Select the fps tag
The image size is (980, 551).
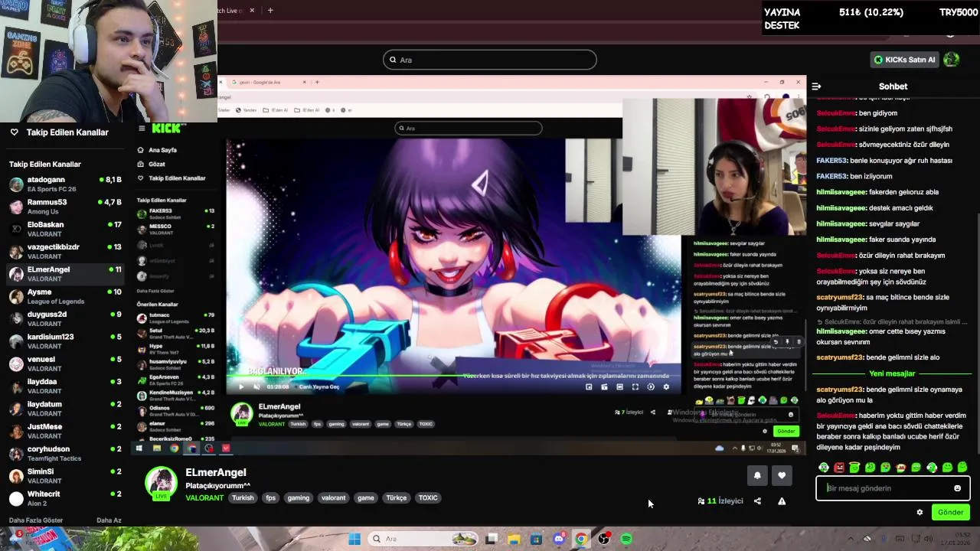click(270, 498)
